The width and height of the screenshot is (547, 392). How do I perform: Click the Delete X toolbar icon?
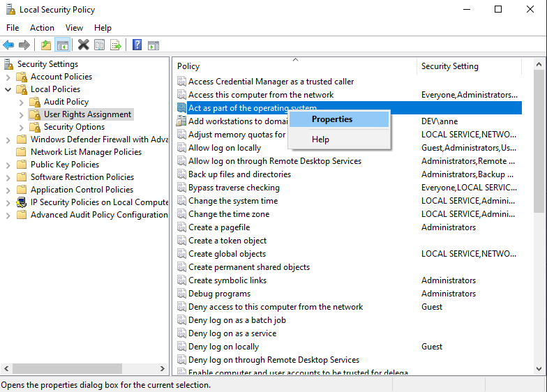point(83,45)
